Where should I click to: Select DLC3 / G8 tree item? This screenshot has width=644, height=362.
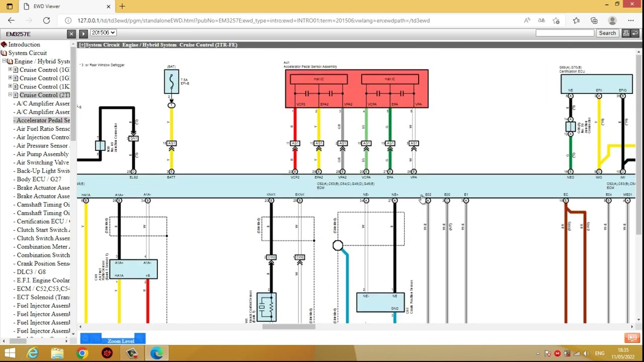point(31,272)
